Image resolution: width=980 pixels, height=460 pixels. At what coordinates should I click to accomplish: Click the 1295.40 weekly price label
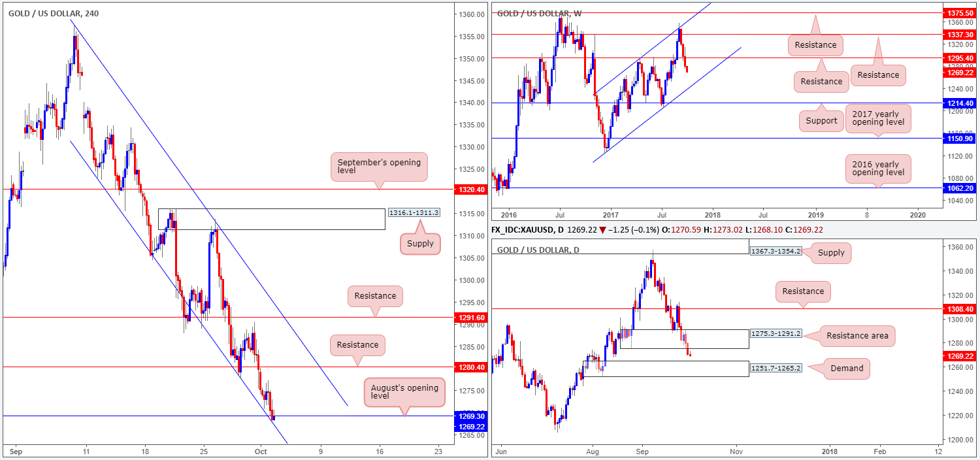(x=960, y=58)
